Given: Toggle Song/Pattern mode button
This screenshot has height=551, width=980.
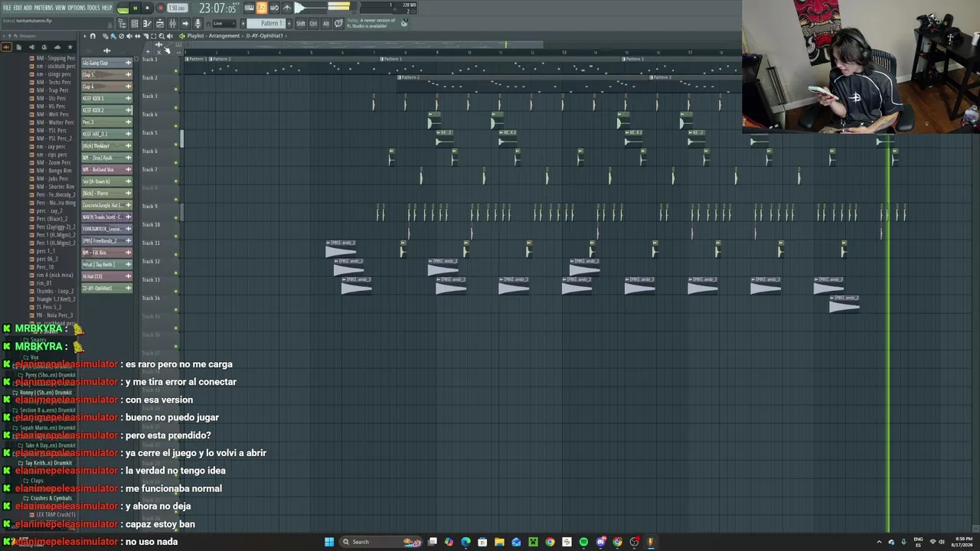Looking at the screenshot, I should pyautogui.click(x=122, y=8).
